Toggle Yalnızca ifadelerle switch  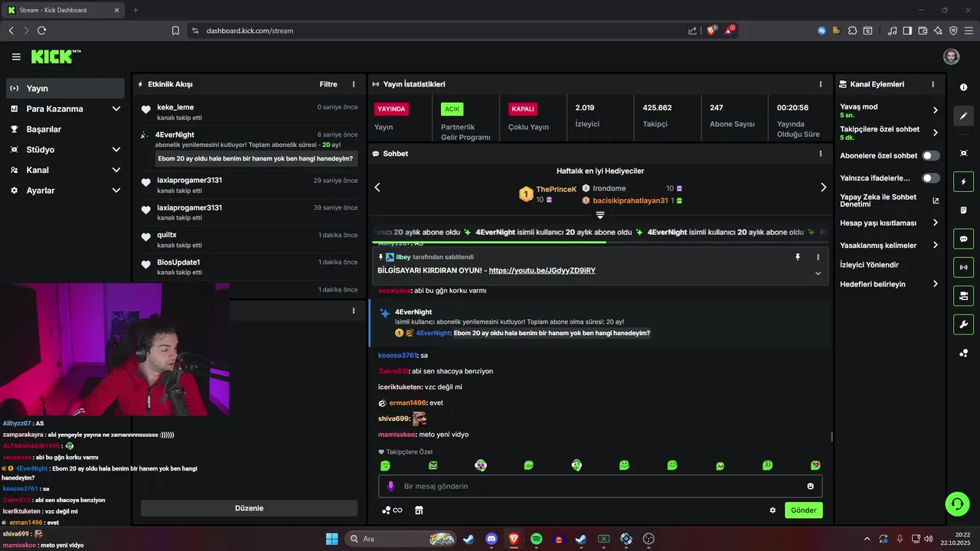point(931,178)
